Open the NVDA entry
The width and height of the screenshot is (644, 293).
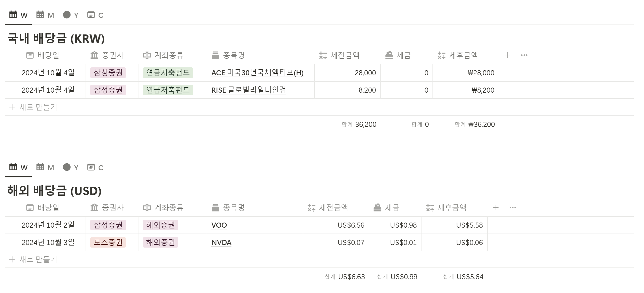click(x=221, y=242)
